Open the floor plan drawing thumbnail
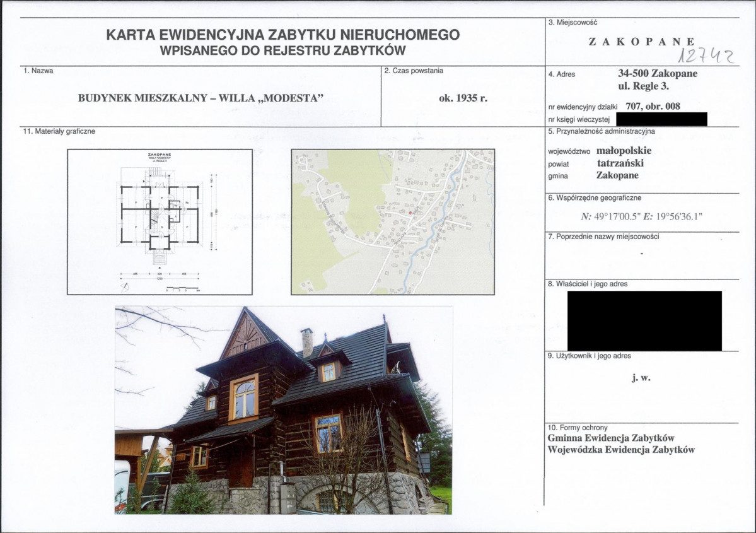The width and height of the screenshot is (756, 533). pyautogui.click(x=160, y=221)
